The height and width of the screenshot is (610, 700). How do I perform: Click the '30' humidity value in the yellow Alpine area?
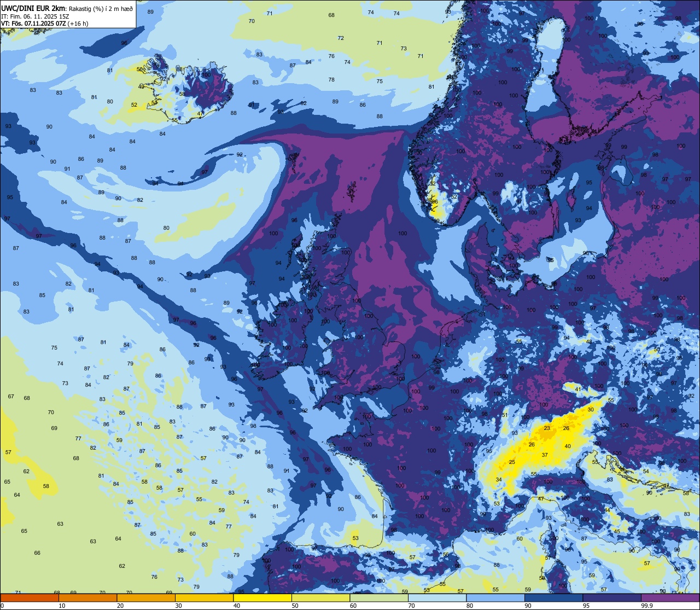(591, 410)
